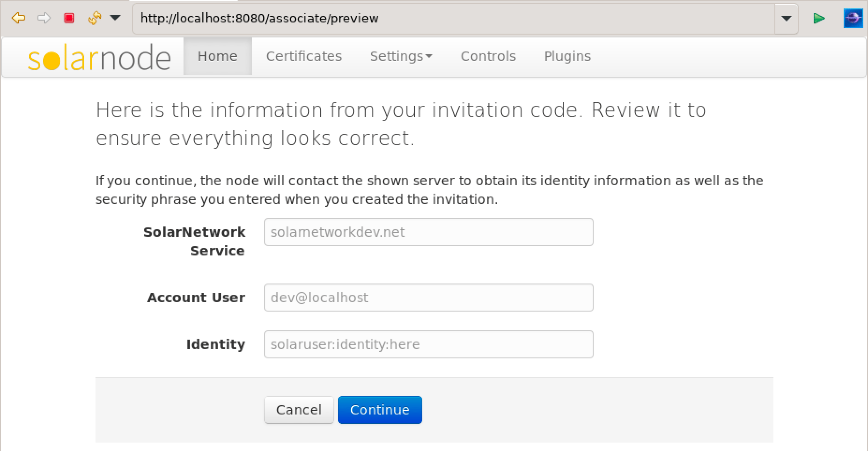Click the Cancel button
Image resolution: width=868 pixels, height=451 pixels.
[x=299, y=409]
